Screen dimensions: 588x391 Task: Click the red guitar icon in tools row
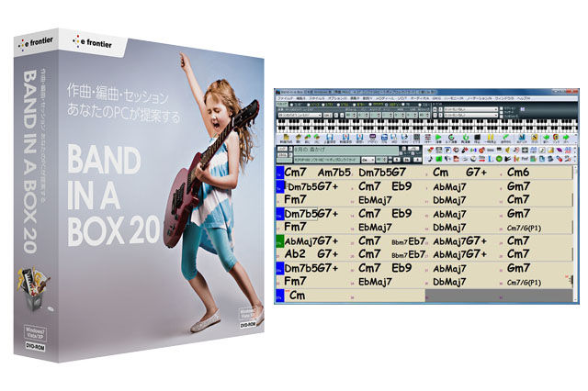pos(481,150)
